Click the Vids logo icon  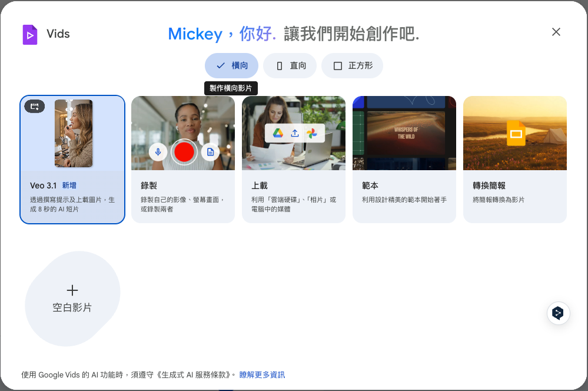pyautogui.click(x=29, y=34)
